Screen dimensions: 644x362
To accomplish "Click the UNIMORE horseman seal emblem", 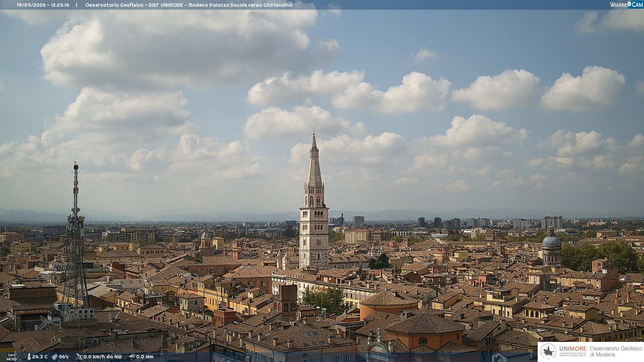I will (x=549, y=351).
